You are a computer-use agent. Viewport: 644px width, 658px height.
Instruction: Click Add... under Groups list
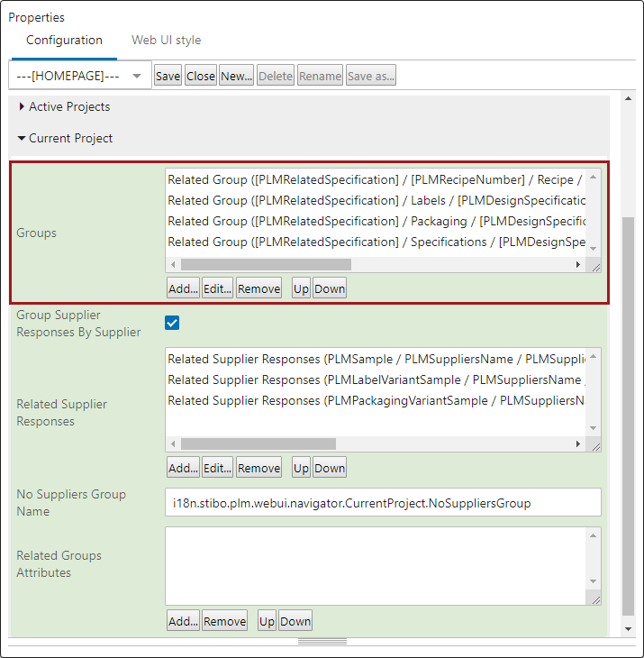183,288
